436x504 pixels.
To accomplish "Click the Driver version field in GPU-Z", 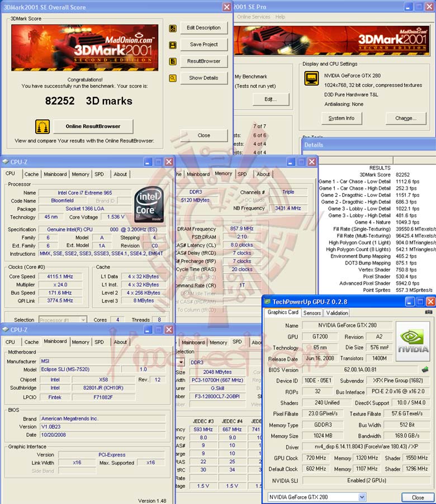I will click(366, 447).
